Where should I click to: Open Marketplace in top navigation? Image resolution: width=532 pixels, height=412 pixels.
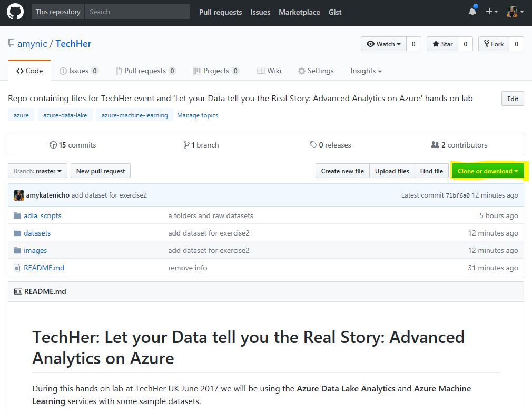point(299,12)
